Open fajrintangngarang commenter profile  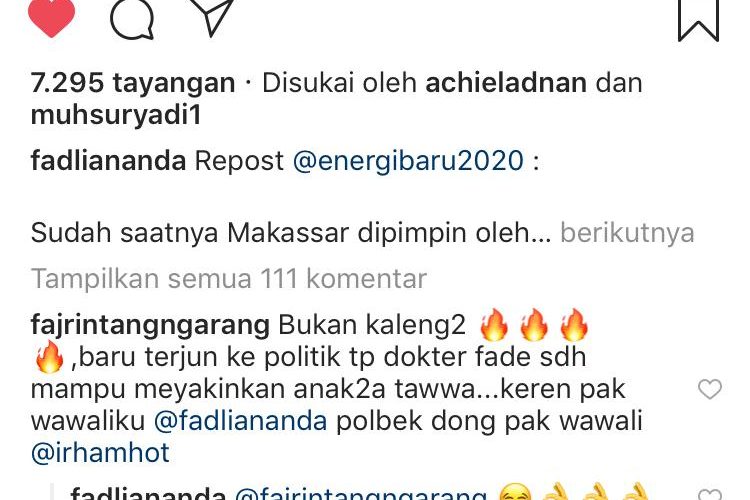(150, 325)
